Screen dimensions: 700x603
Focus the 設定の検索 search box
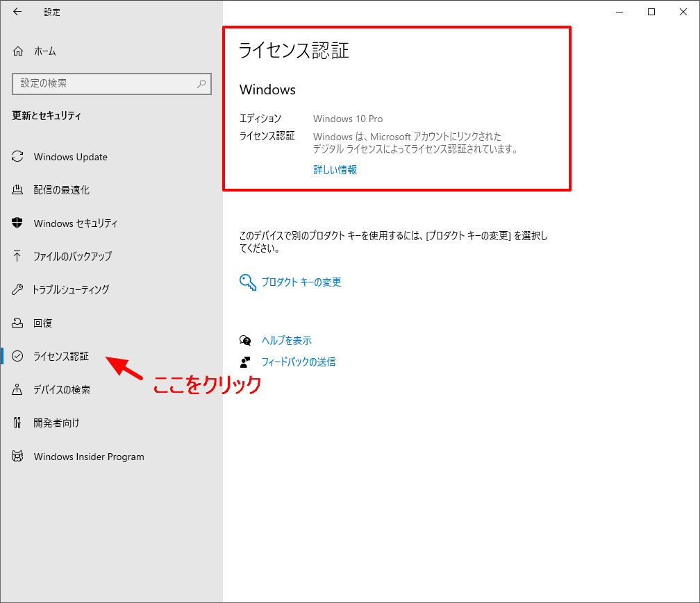(112, 83)
